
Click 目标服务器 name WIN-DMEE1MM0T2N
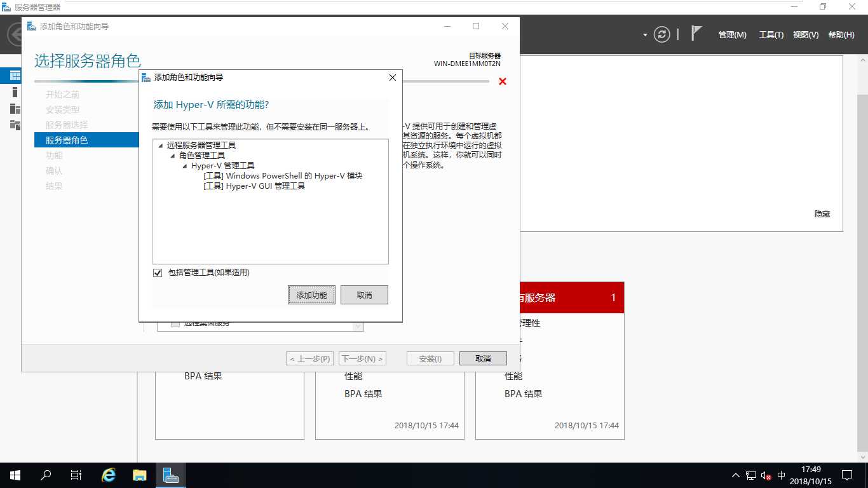click(467, 64)
